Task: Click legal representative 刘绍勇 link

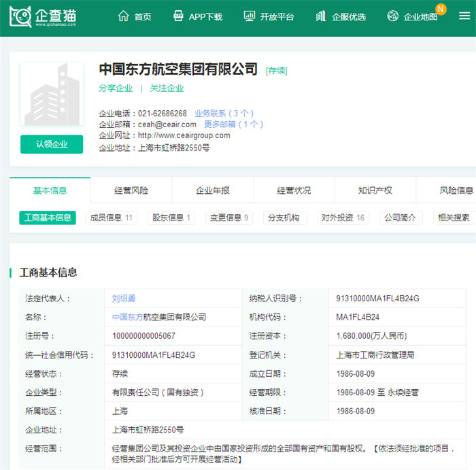Action: point(124,299)
